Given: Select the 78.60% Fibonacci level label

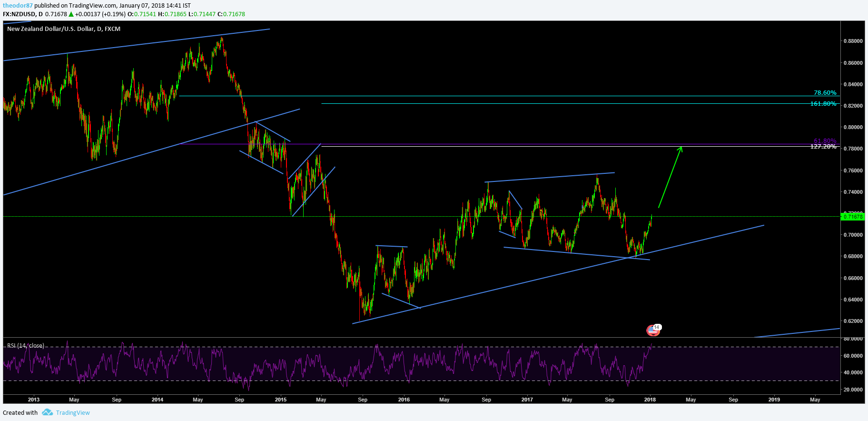Looking at the screenshot, I should coord(825,93).
